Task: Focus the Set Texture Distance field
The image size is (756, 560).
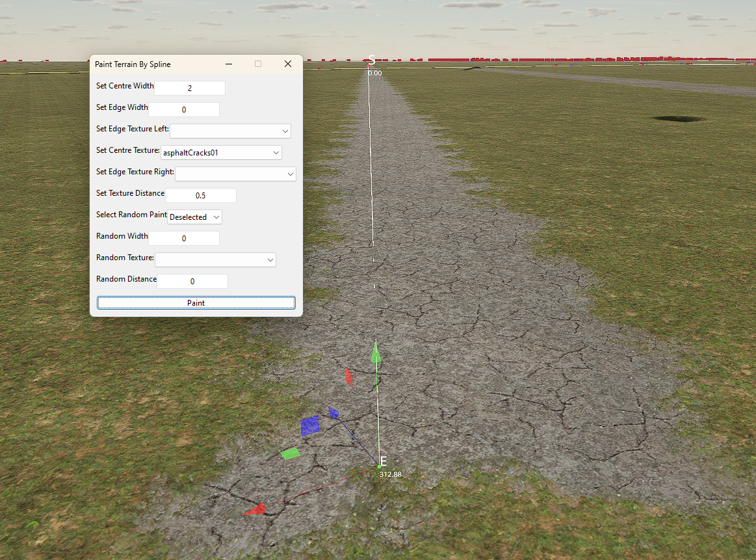Action: click(x=201, y=195)
